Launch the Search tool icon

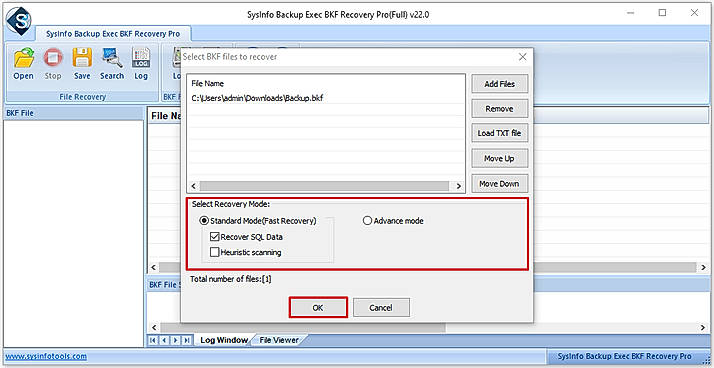(112, 64)
